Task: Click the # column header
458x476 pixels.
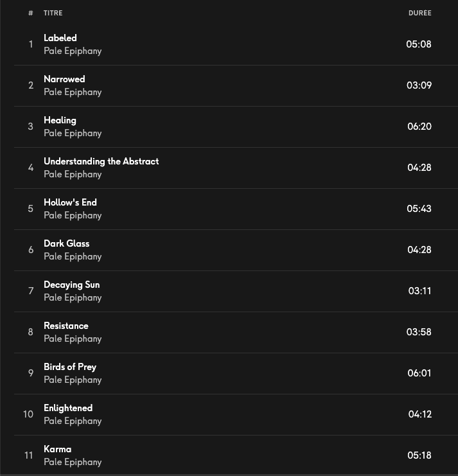Action: tap(30, 13)
